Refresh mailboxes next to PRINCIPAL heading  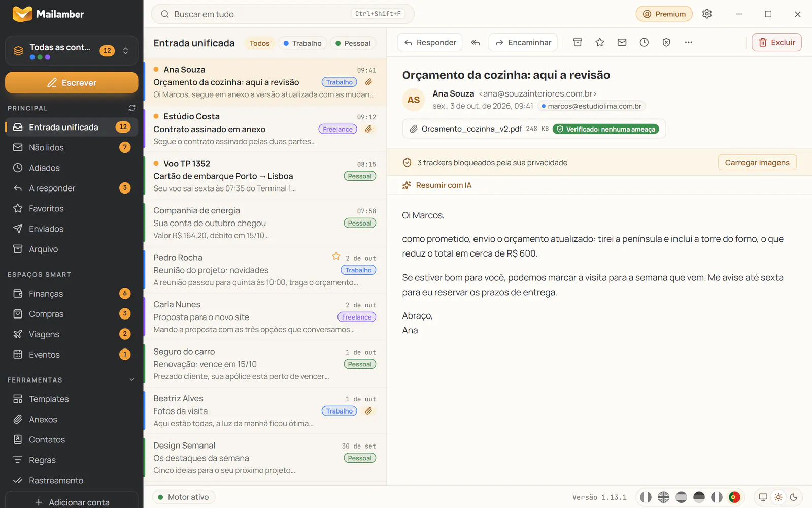[132, 108]
